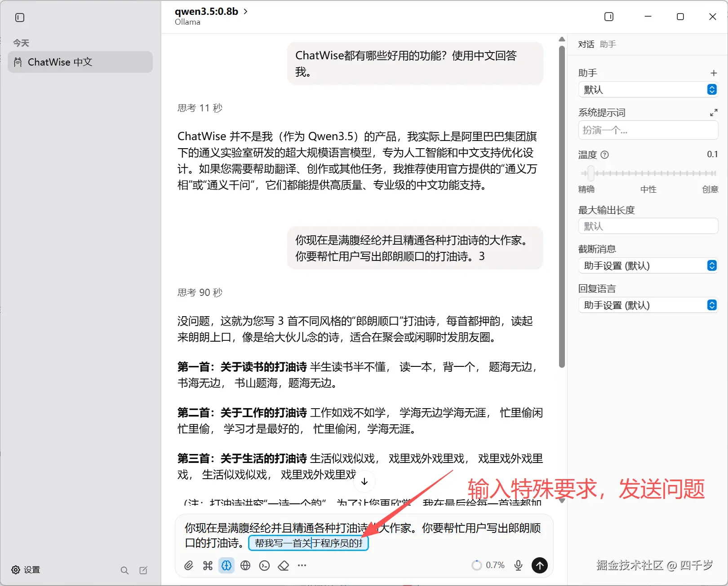This screenshot has width=728, height=586.
Task: Start a new chat with compose icon
Action: click(x=143, y=570)
